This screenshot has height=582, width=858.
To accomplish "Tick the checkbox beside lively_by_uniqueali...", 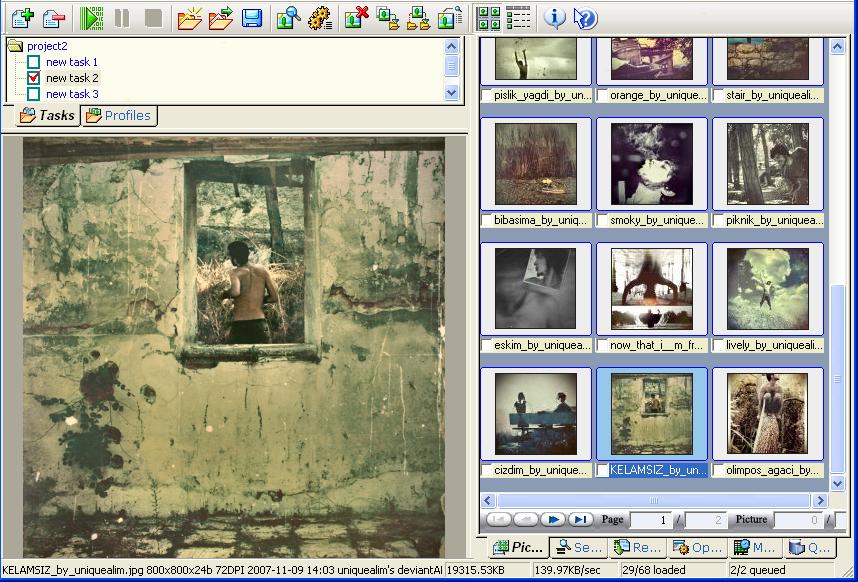I will click(x=718, y=345).
